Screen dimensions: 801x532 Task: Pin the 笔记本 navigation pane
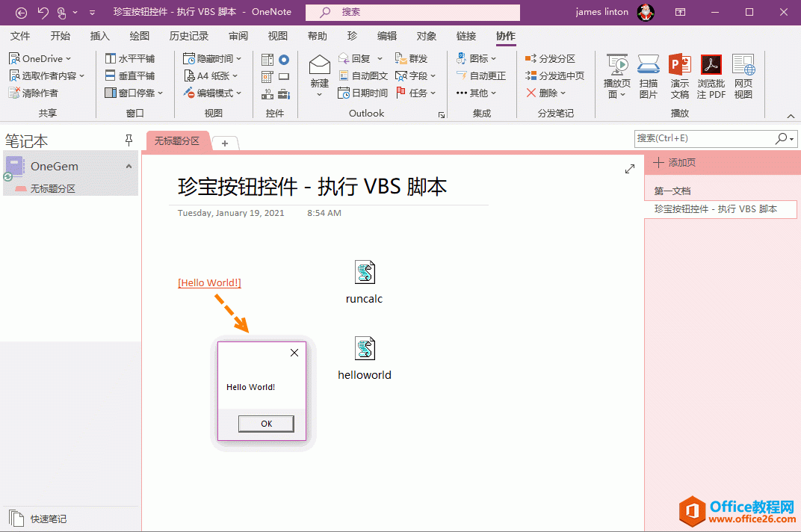[x=129, y=140]
